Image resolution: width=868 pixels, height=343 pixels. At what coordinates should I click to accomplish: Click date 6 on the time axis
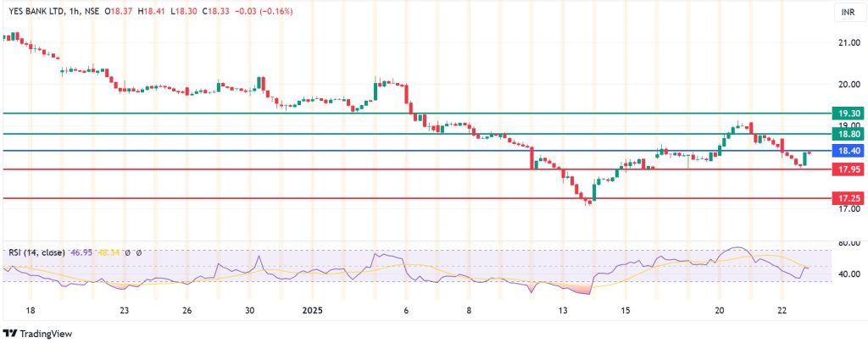(x=406, y=311)
